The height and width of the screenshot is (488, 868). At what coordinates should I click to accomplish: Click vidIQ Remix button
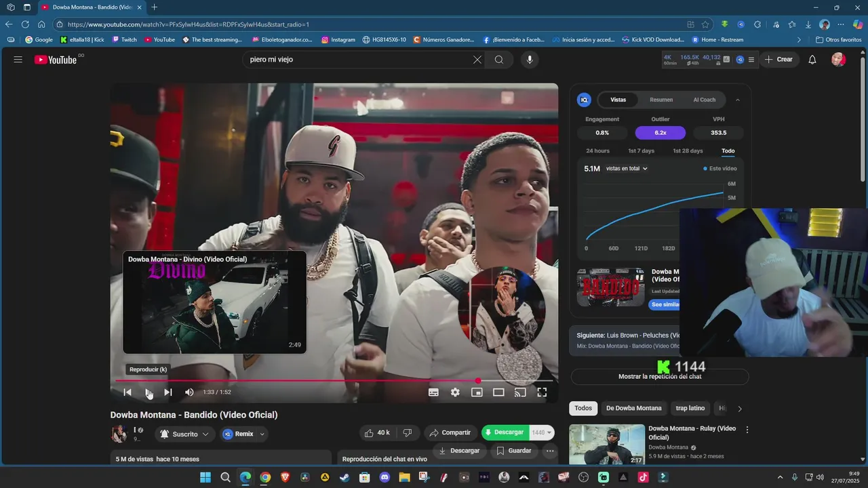pos(238,434)
